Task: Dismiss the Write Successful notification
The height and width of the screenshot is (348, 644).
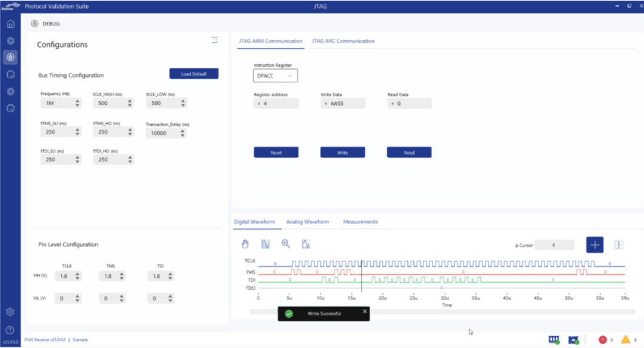Action: coord(365,312)
